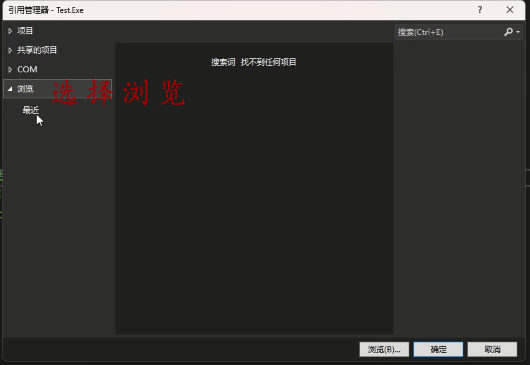Image resolution: width=530 pixels, height=365 pixels.
Task: Close the 引用管理器 dialog
Action: [510, 10]
